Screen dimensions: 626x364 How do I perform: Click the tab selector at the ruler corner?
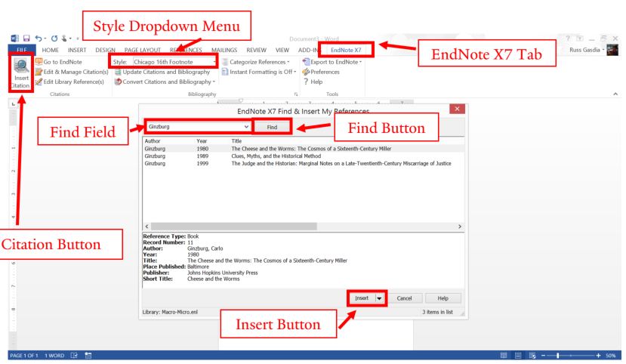point(13,103)
